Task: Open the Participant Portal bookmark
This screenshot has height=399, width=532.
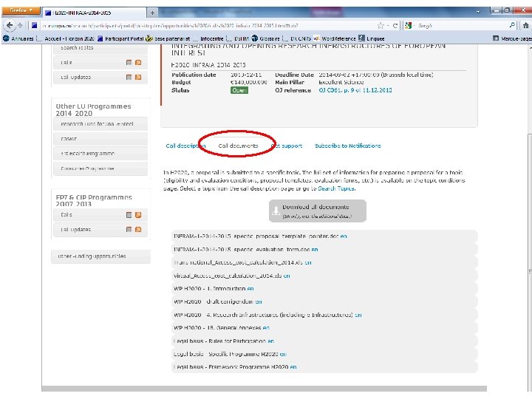Action: tap(120, 38)
